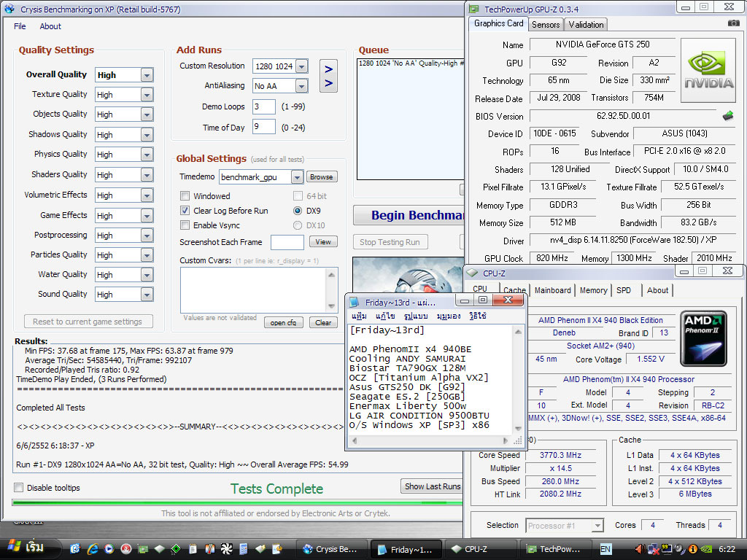Open the Custom Resolution dropdown
This screenshot has height=560, width=747.
(301, 66)
